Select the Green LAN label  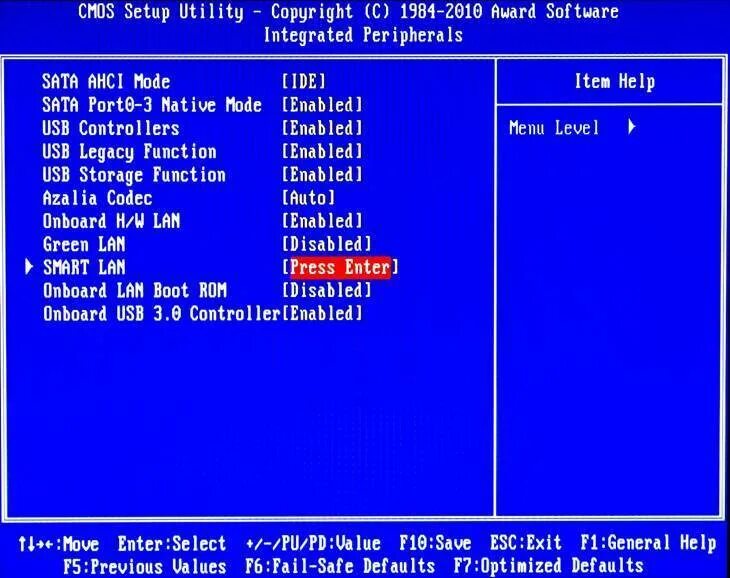tap(84, 244)
